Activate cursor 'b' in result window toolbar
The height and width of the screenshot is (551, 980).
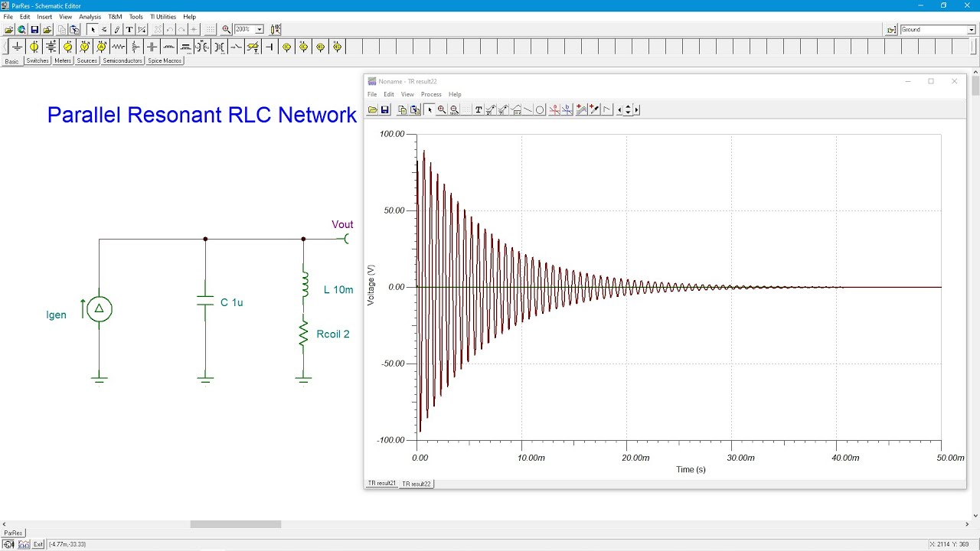(x=567, y=109)
